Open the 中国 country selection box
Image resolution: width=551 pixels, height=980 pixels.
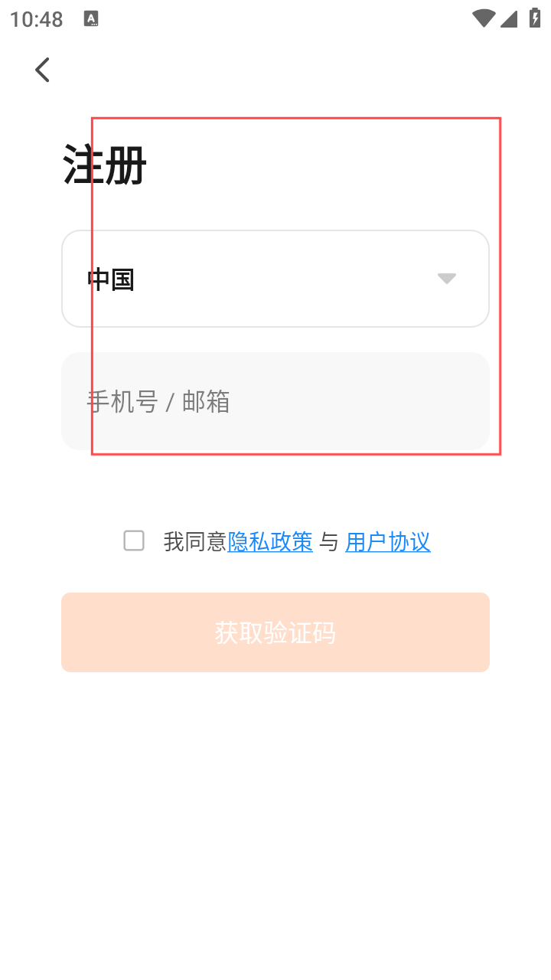(x=275, y=279)
